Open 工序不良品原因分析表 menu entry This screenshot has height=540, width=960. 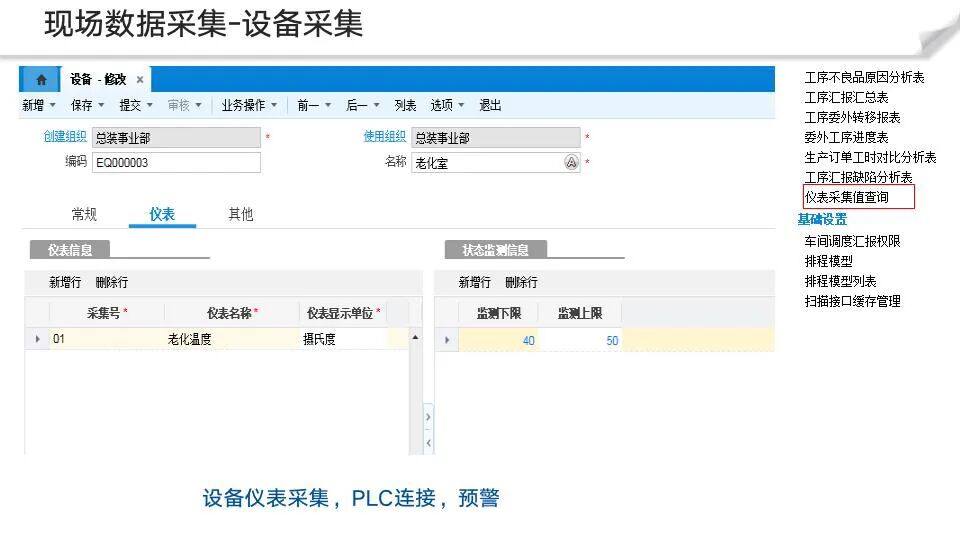[x=864, y=77]
